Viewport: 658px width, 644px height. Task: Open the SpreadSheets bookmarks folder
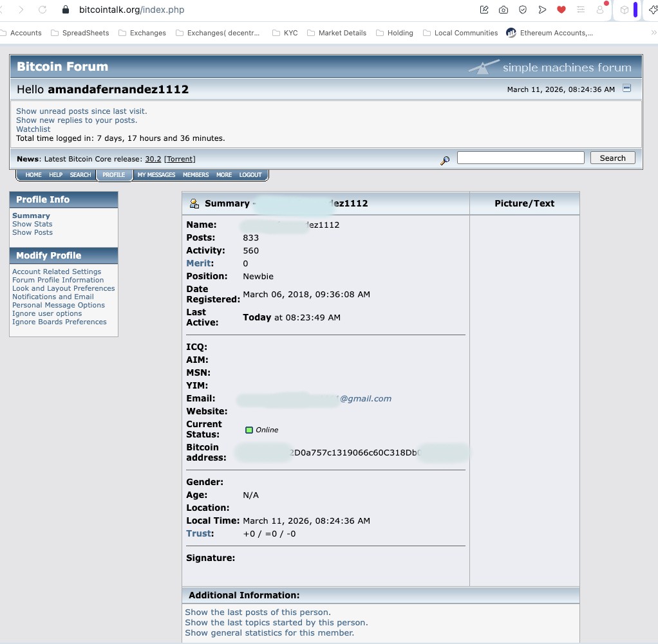(80, 33)
